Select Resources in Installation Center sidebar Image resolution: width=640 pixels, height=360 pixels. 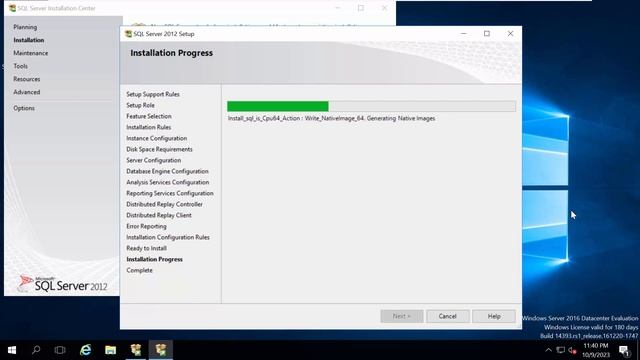pyautogui.click(x=27, y=79)
